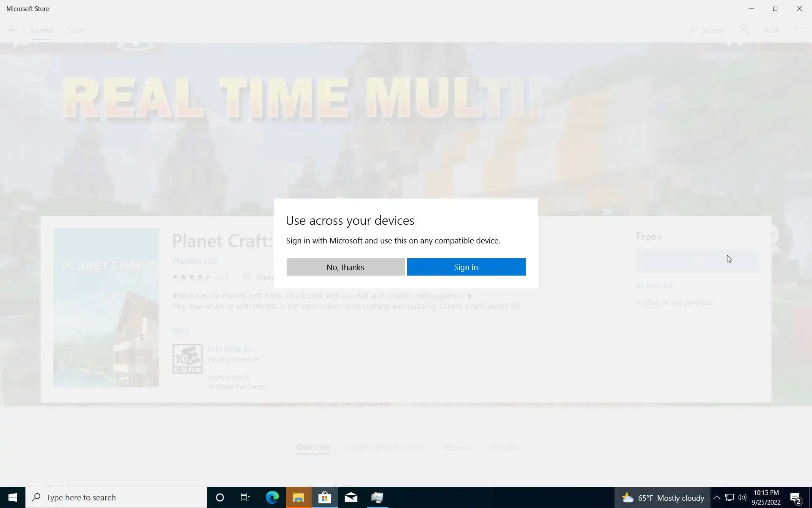
Task: Open the notification center icon
Action: tap(796, 498)
